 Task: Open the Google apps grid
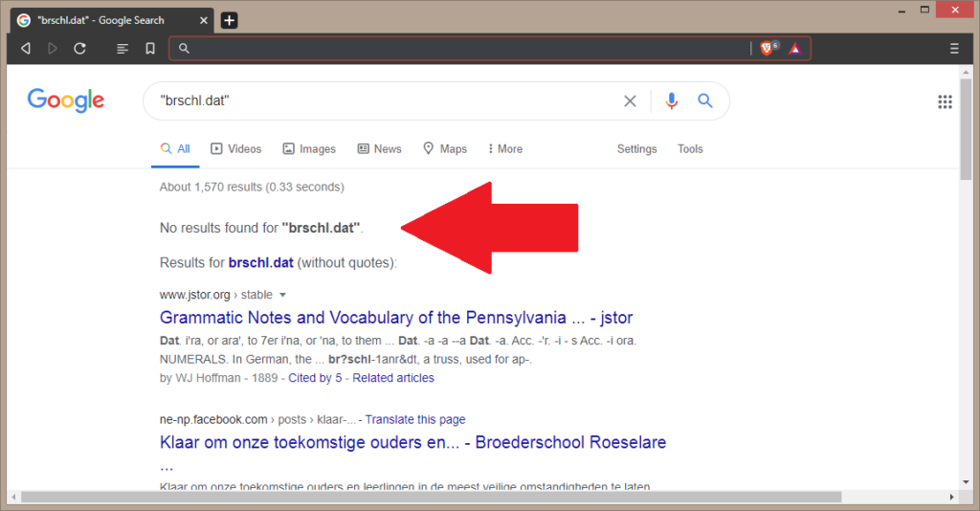pos(945,101)
